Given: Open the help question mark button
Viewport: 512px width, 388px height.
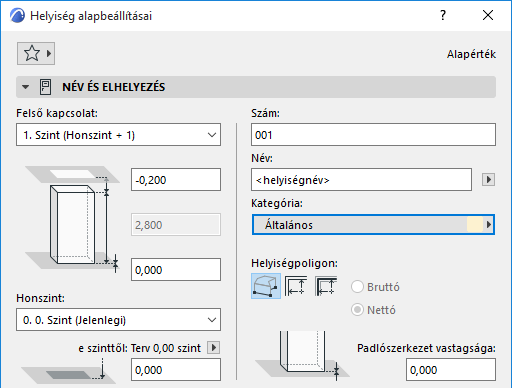Looking at the screenshot, I should pyautogui.click(x=443, y=15).
